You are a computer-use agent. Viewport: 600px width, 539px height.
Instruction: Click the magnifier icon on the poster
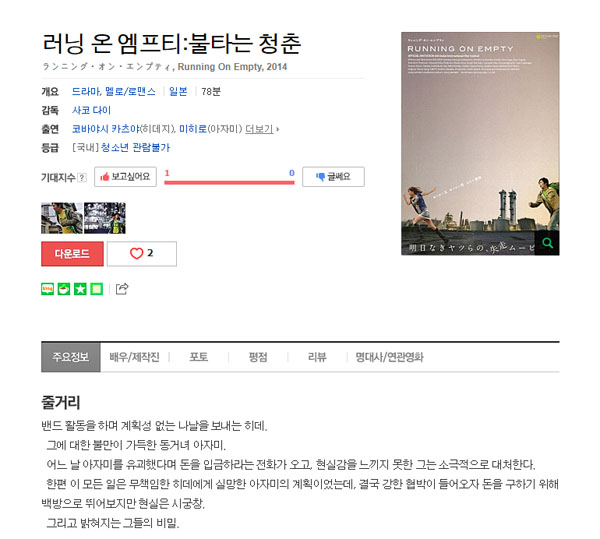click(x=547, y=243)
